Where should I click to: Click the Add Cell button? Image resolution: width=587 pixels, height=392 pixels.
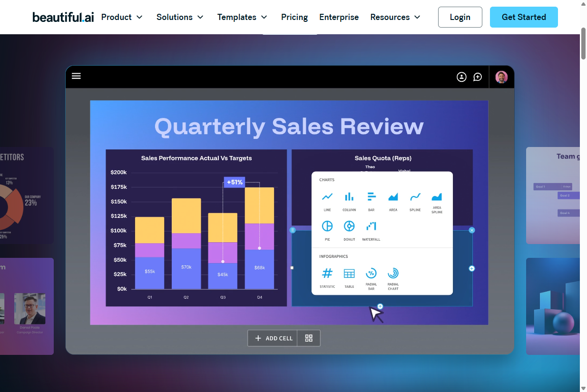coord(273,338)
